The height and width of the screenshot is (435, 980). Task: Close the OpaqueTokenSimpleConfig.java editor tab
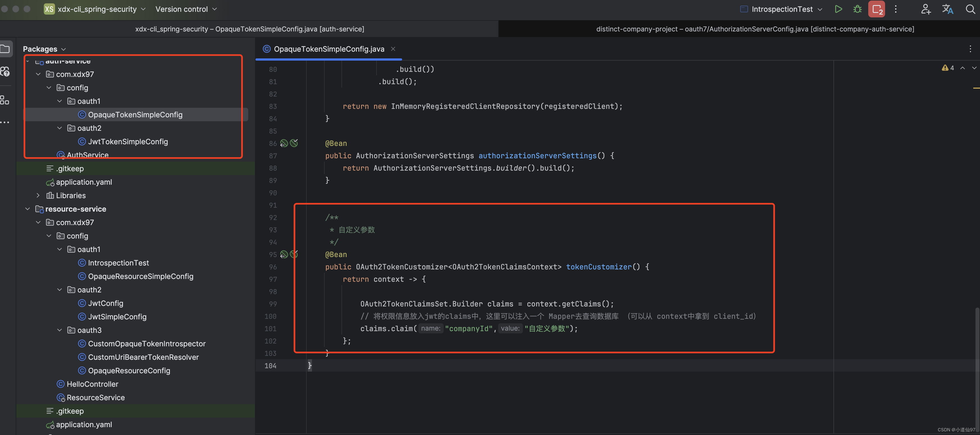[x=393, y=49]
